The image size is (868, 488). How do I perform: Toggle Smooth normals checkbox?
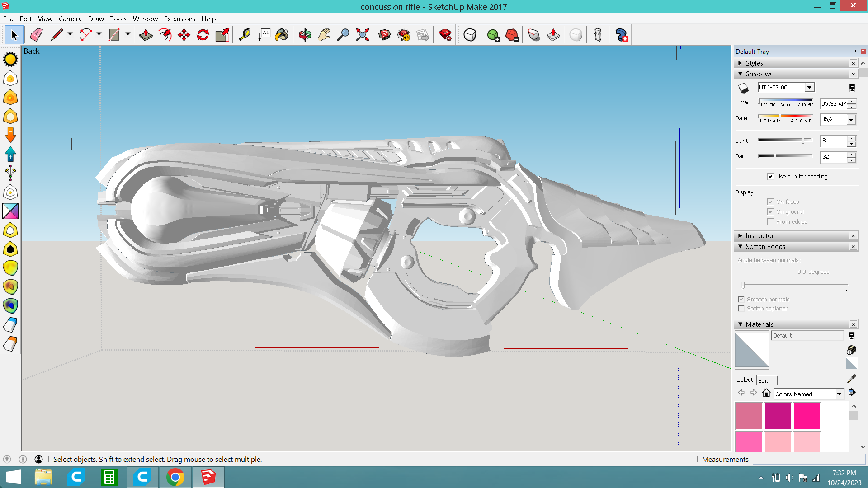coord(741,299)
